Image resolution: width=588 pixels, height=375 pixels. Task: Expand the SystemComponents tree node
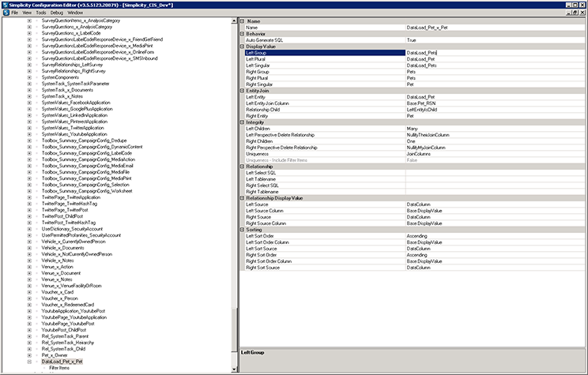[29, 77]
